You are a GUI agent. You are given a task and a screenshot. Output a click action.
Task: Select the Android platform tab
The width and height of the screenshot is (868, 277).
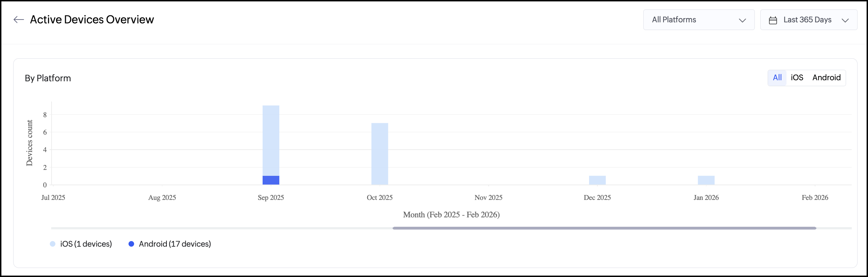coord(826,78)
